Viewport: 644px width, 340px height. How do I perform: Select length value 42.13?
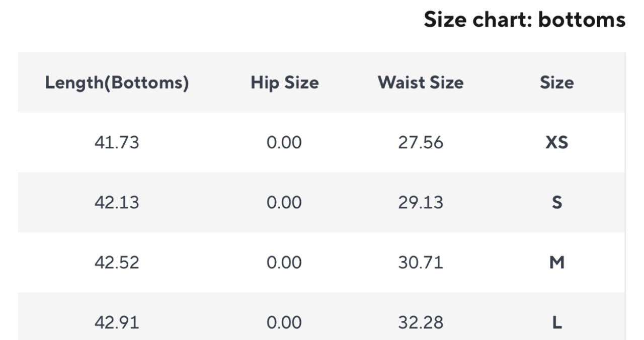(x=117, y=202)
